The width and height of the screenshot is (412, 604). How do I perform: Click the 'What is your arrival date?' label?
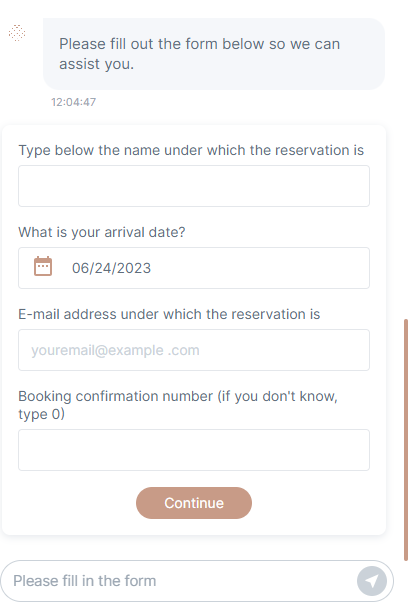coord(102,232)
